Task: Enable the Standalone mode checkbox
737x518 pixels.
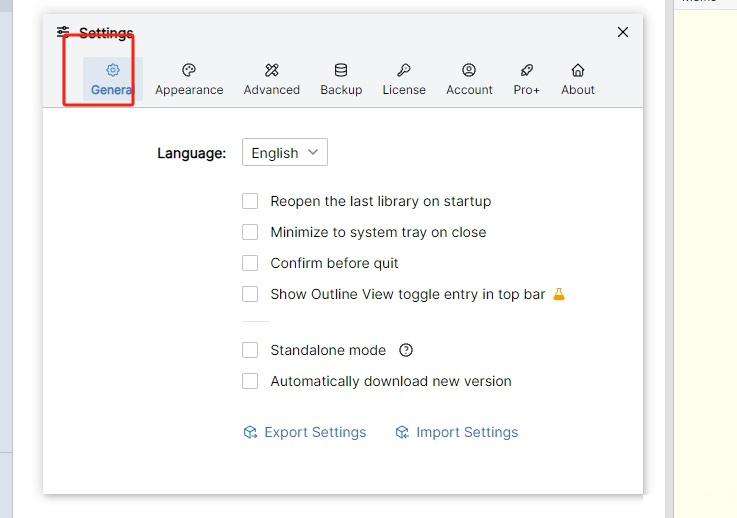Action: [x=250, y=350]
